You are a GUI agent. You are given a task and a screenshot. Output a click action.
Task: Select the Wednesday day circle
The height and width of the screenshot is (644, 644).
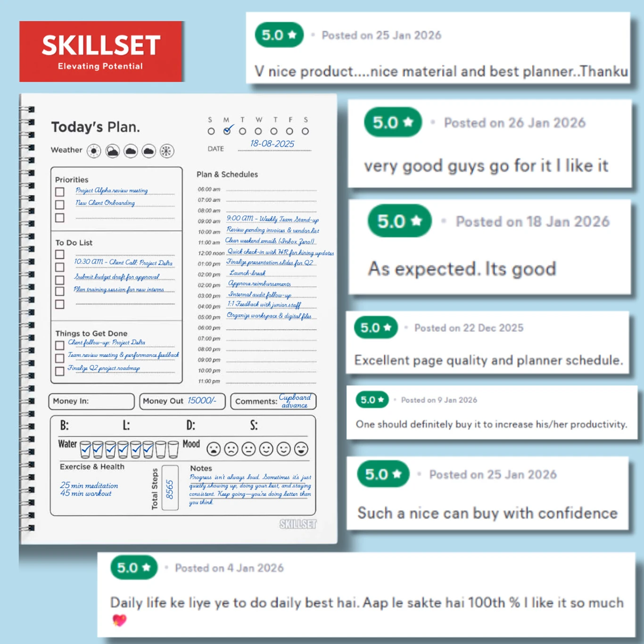[258, 132]
